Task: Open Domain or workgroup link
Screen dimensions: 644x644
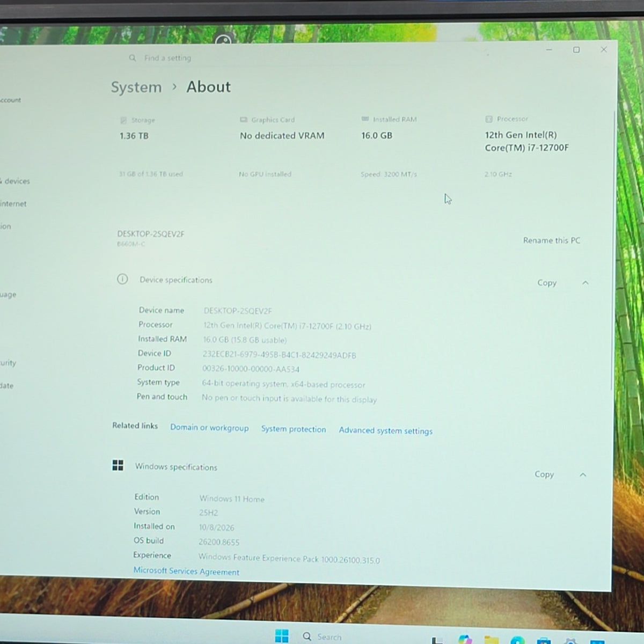Action: (x=209, y=428)
